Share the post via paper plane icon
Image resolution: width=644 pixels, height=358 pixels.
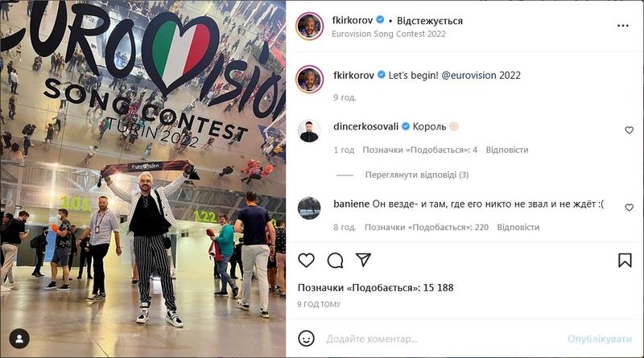(364, 260)
